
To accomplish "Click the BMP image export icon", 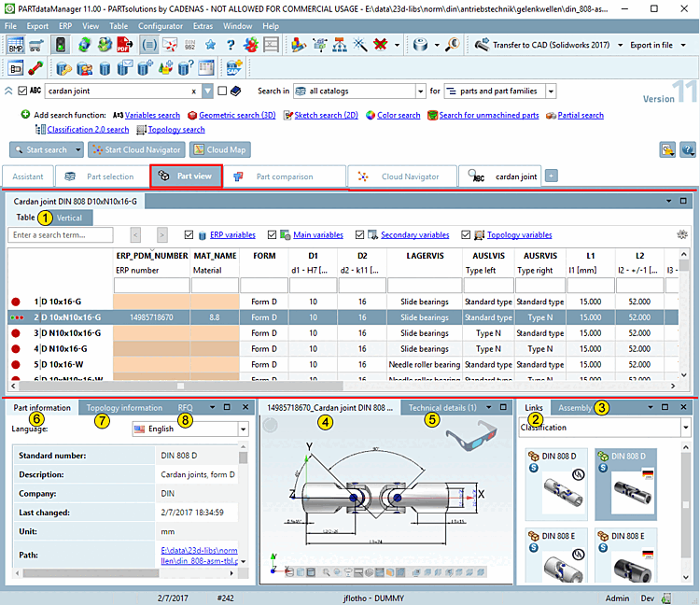I will [16, 44].
